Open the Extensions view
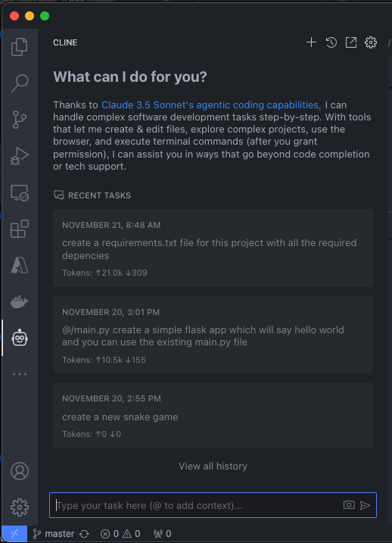 [20, 229]
